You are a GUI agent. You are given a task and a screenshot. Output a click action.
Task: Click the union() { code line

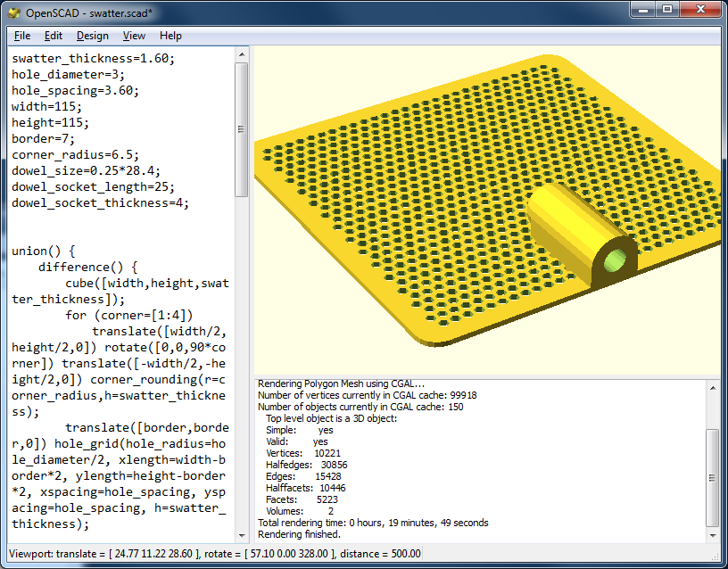[x=43, y=252]
